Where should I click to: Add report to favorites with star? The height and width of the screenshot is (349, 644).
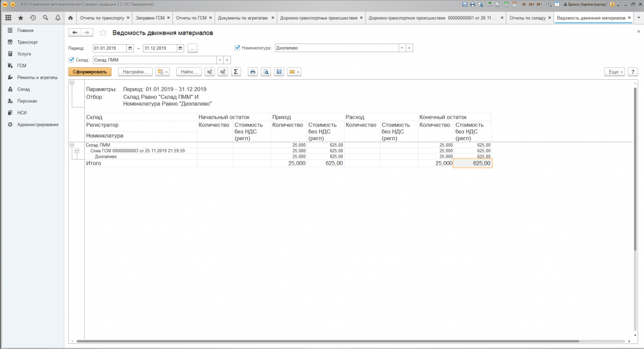(x=103, y=33)
